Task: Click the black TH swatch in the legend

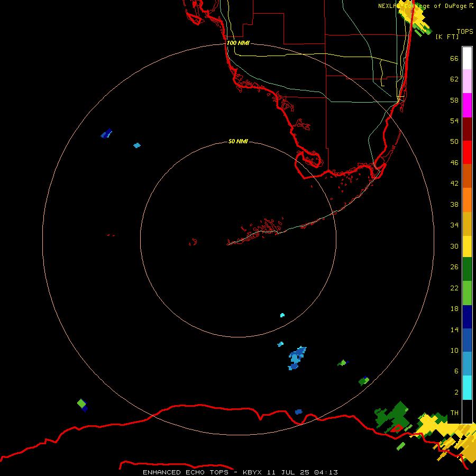Action: click(x=467, y=411)
